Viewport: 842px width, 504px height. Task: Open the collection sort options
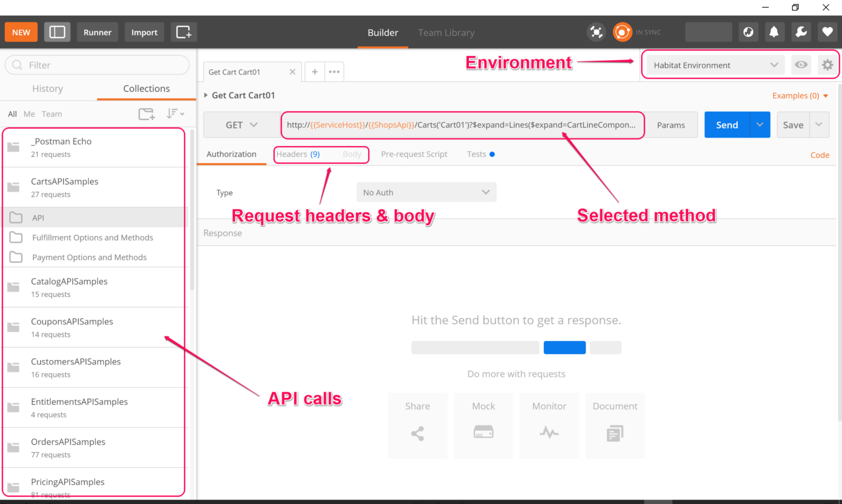[175, 114]
